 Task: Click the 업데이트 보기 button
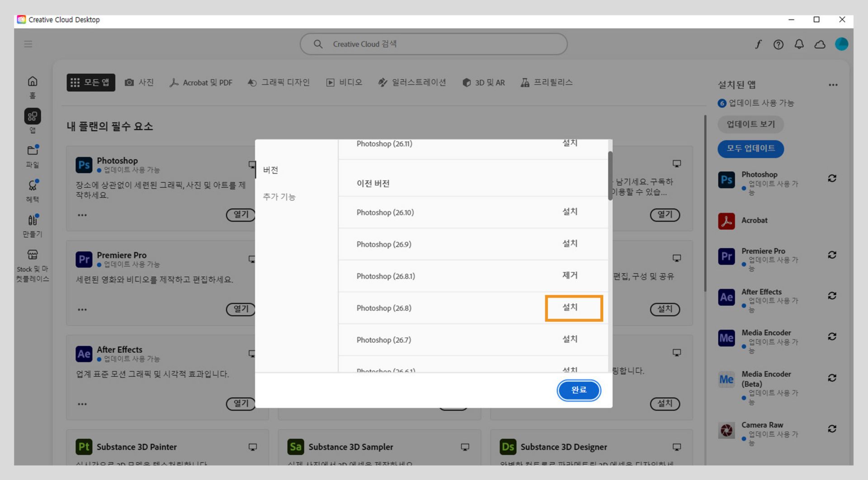pos(750,124)
